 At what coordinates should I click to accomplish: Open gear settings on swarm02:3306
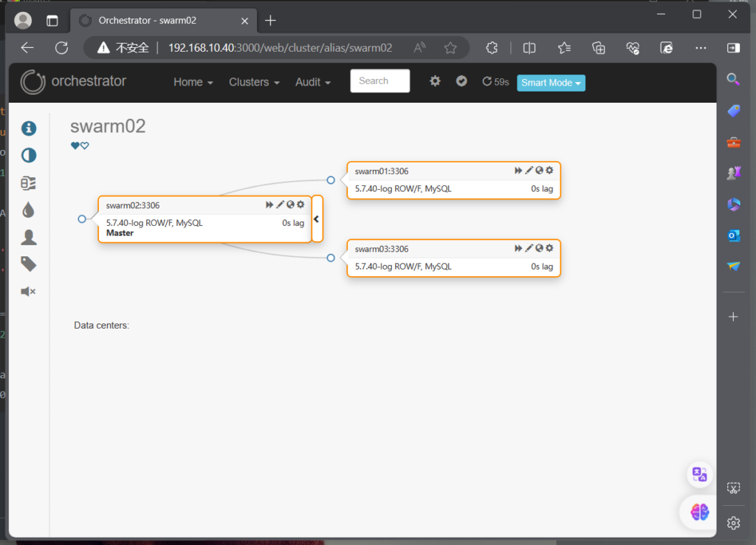(300, 205)
